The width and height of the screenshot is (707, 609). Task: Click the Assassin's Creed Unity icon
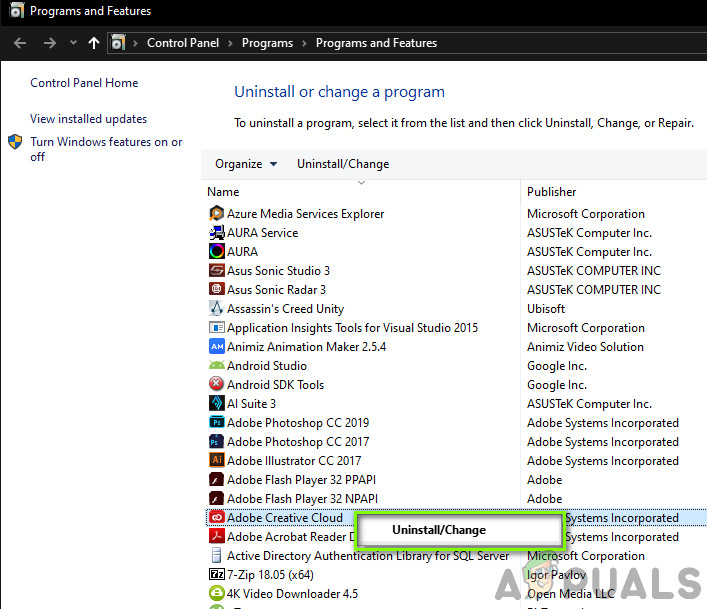216,308
